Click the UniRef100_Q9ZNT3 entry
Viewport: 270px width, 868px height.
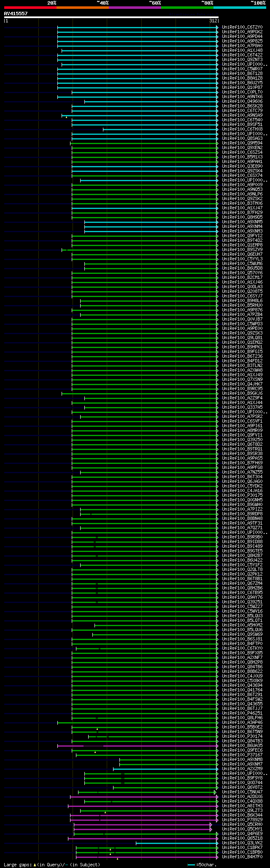coord(242,60)
